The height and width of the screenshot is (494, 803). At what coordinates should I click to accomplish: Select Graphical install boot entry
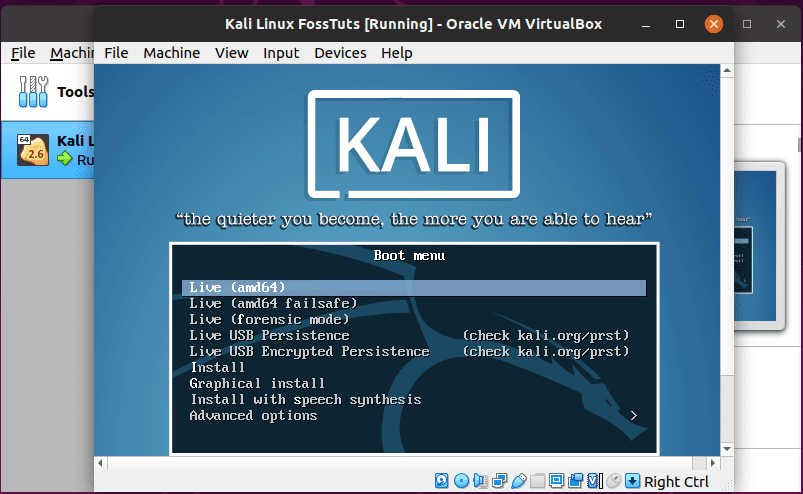point(257,383)
